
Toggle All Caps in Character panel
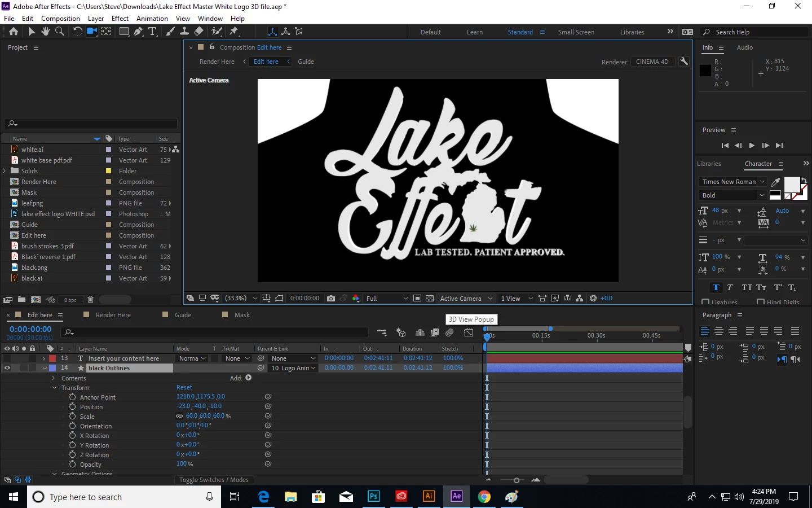click(x=747, y=287)
